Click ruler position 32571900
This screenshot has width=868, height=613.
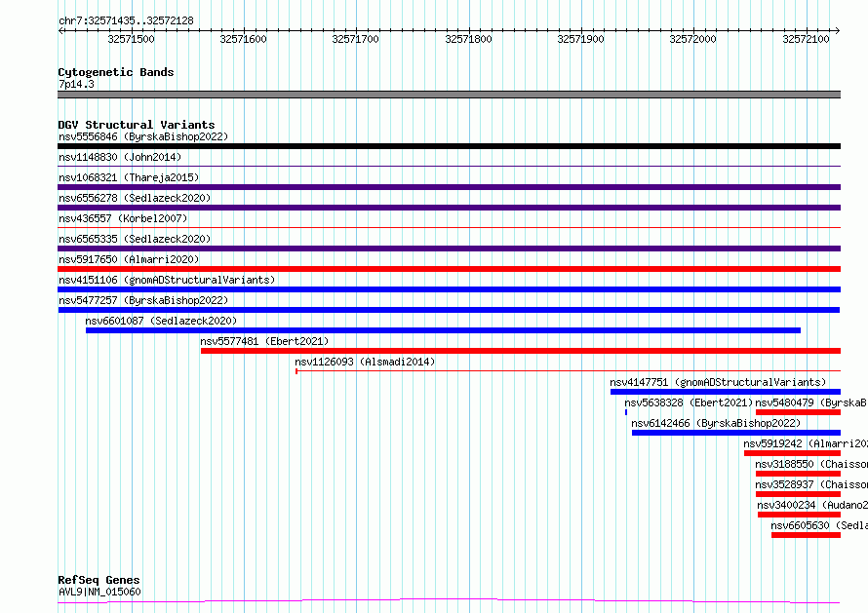coord(580,39)
